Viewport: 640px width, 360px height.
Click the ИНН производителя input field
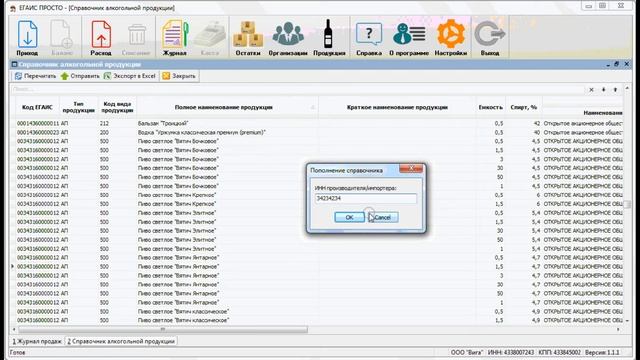[366, 198]
